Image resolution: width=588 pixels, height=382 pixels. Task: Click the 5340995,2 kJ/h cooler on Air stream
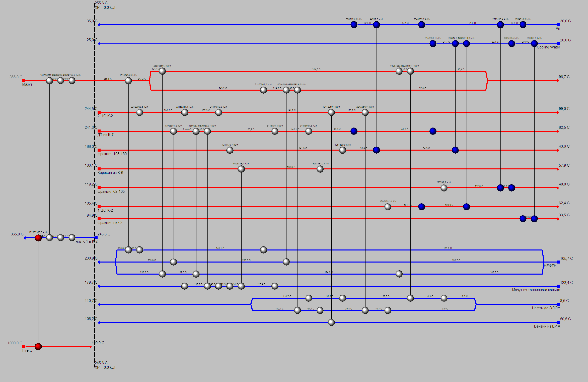(421, 25)
